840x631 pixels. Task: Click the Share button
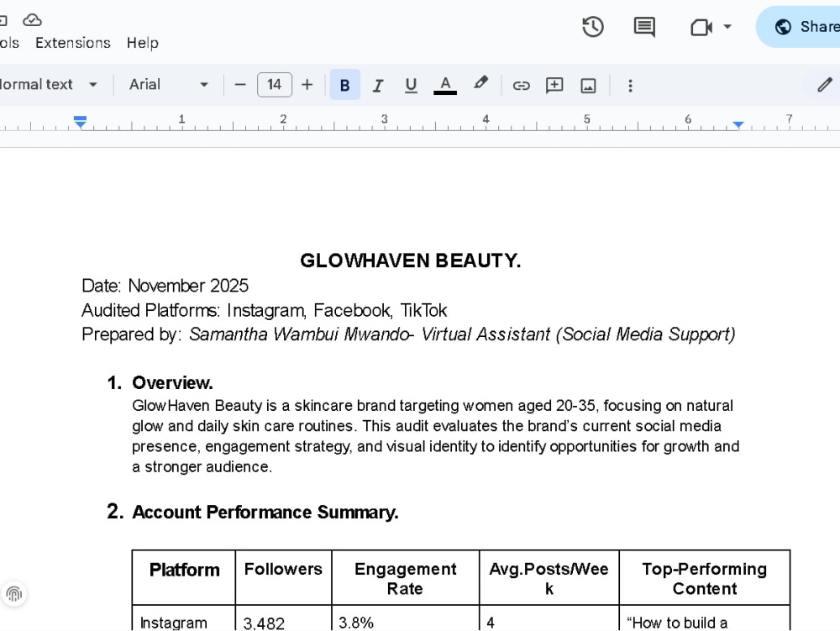798,27
